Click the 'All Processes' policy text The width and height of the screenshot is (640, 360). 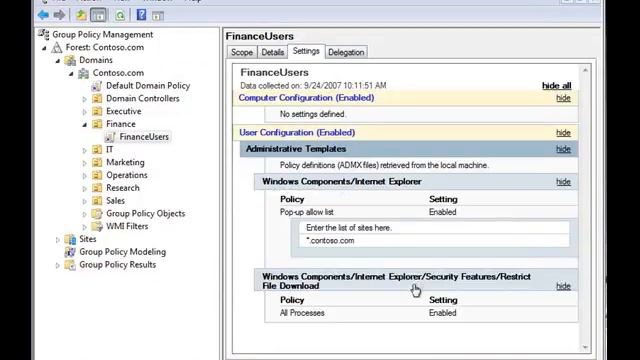302,313
